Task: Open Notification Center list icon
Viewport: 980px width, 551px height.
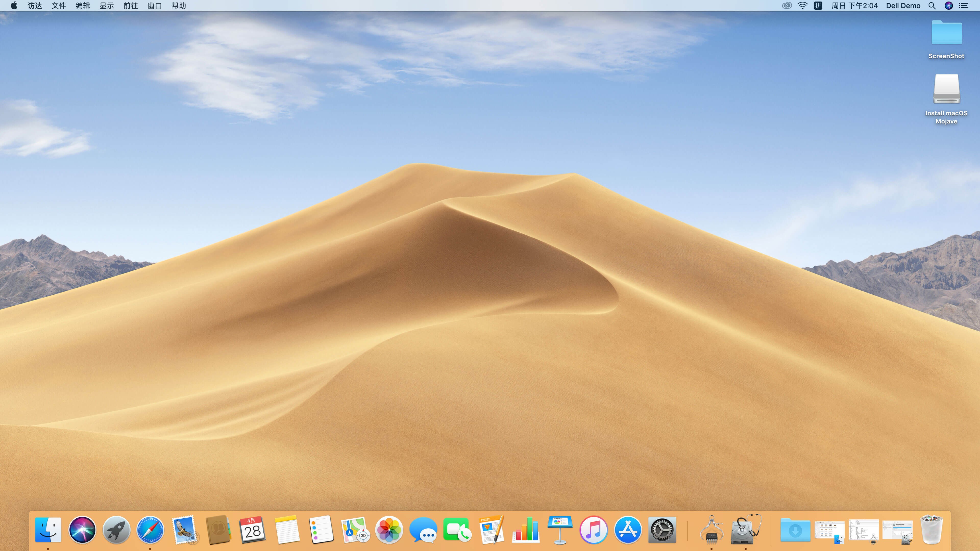Action: coord(963,6)
